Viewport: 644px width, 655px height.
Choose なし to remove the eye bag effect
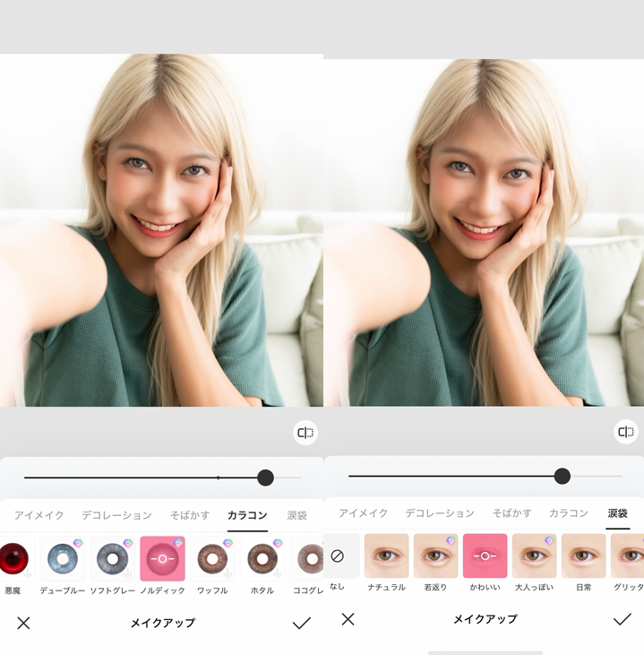338,556
